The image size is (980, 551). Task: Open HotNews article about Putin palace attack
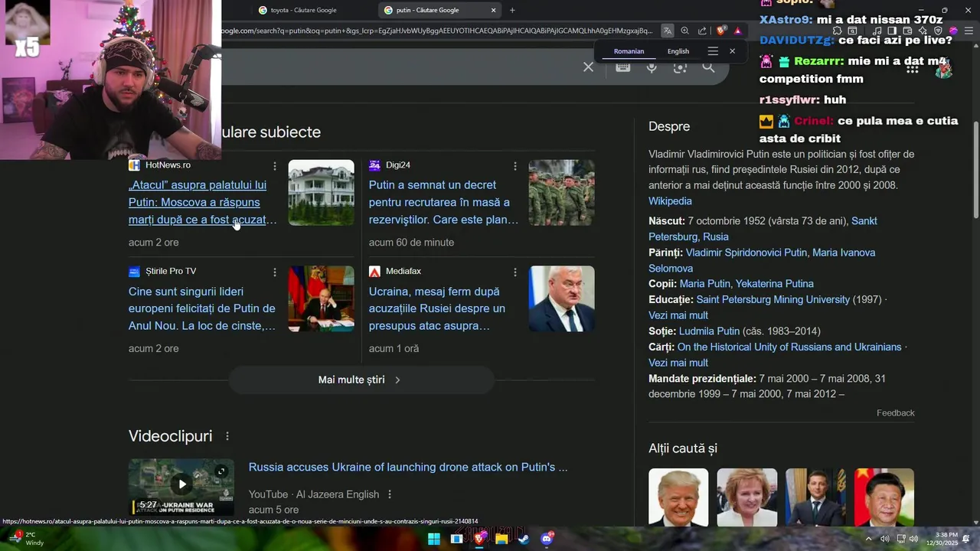point(202,202)
